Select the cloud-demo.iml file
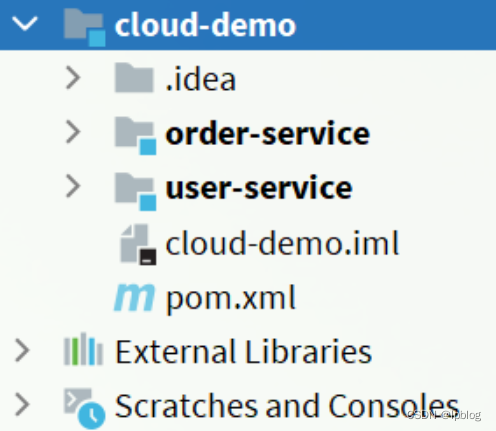Viewport: 496px width, 431px height. click(282, 243)
